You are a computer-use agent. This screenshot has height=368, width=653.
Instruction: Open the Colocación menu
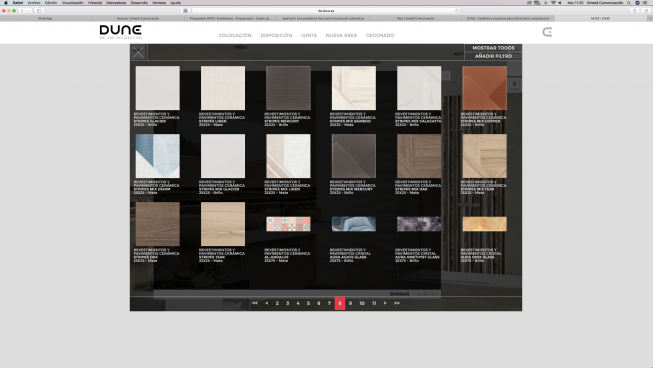coord(235,35)
